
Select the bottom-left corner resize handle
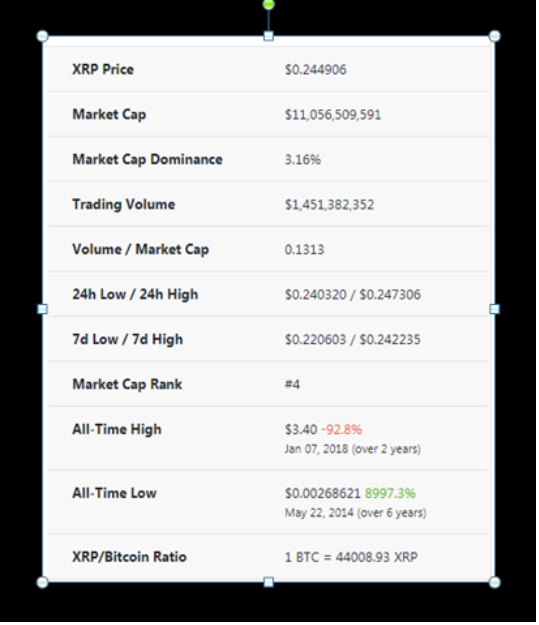(43, 582)
